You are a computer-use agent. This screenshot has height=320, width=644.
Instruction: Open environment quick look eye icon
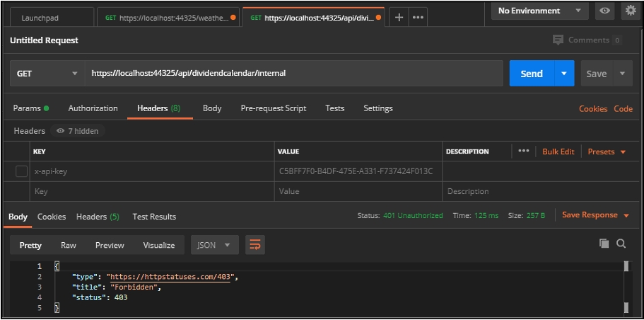click(x=605, y=11)
